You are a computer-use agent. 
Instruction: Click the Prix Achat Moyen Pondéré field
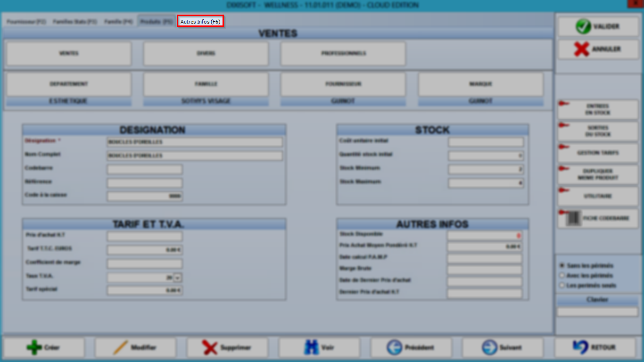point(485,247)
